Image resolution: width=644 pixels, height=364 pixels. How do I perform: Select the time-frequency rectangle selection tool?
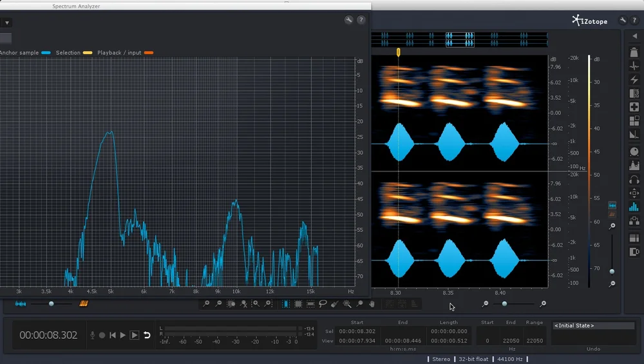point(298,303)
